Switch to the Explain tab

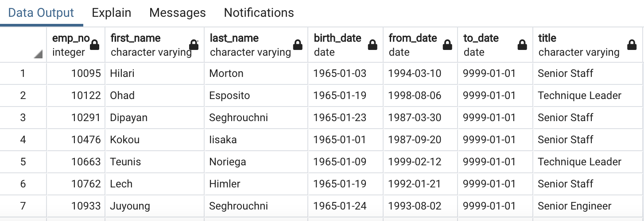click(111, 13)
